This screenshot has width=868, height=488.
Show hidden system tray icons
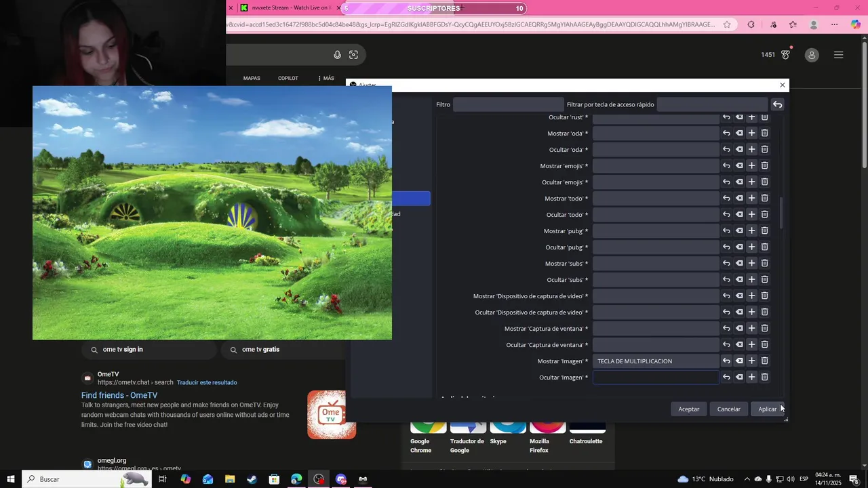point(747,479)
